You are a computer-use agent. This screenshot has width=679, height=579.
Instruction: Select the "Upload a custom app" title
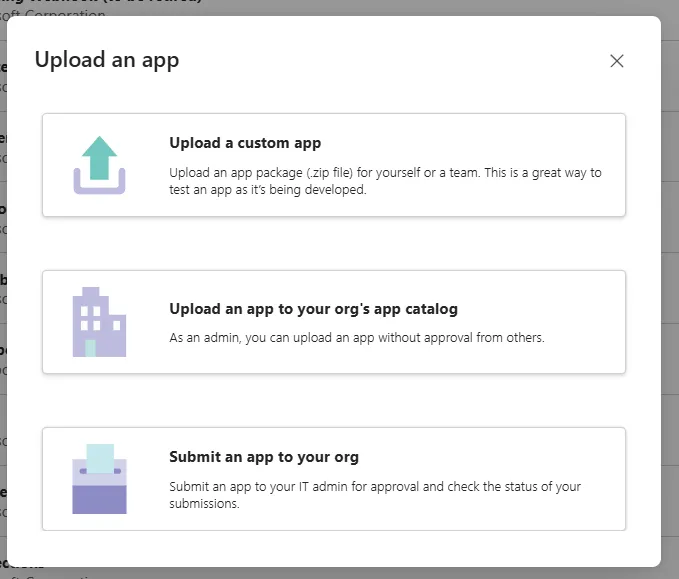coord(245,143)
